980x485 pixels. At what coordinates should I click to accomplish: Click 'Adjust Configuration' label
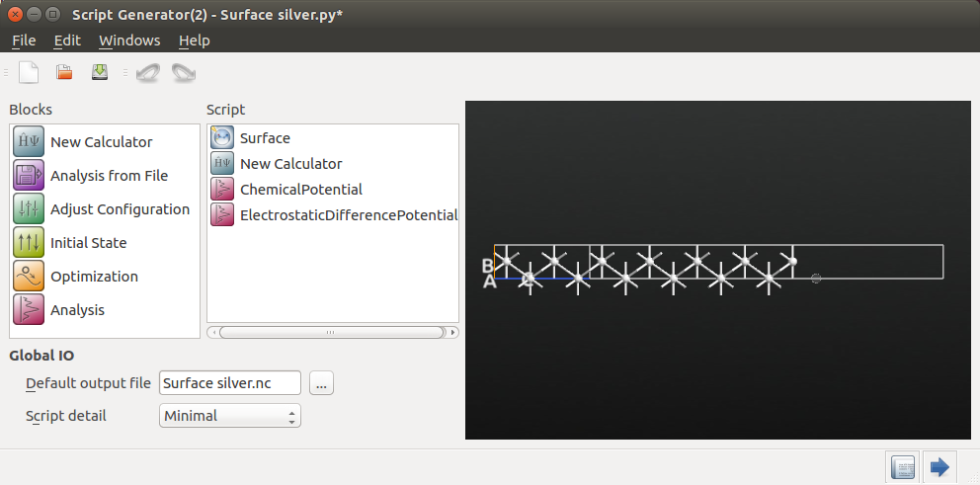pos(120,209)
